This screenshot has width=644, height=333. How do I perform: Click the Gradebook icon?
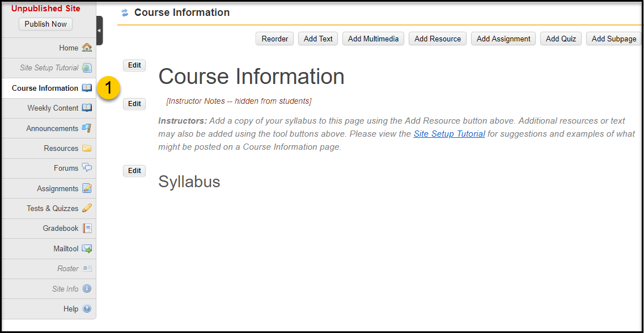[87, 228]
